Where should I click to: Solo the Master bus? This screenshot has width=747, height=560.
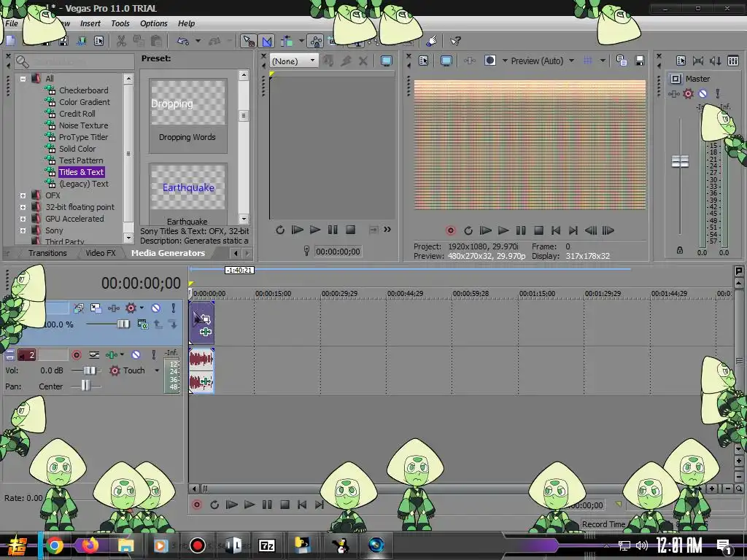coord(718,93)
